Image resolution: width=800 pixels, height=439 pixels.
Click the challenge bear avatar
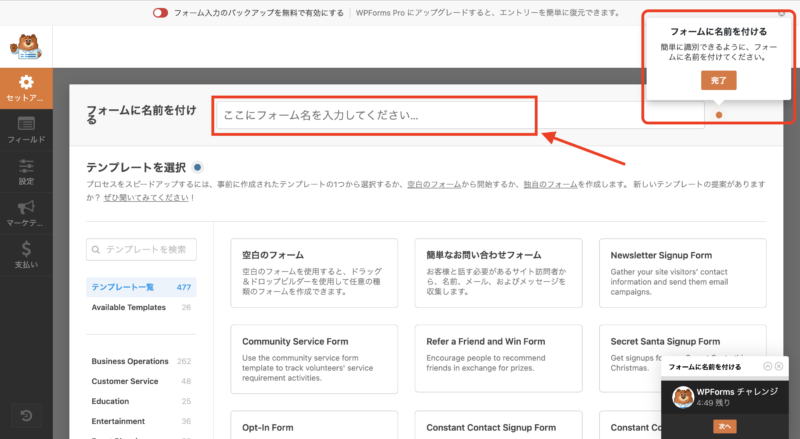tap(683, 397)
